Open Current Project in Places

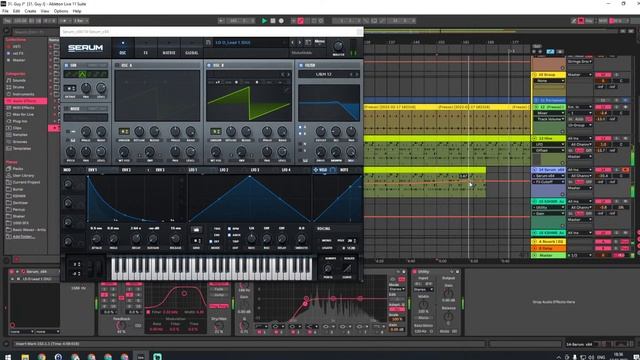click(x=27, y=182)
